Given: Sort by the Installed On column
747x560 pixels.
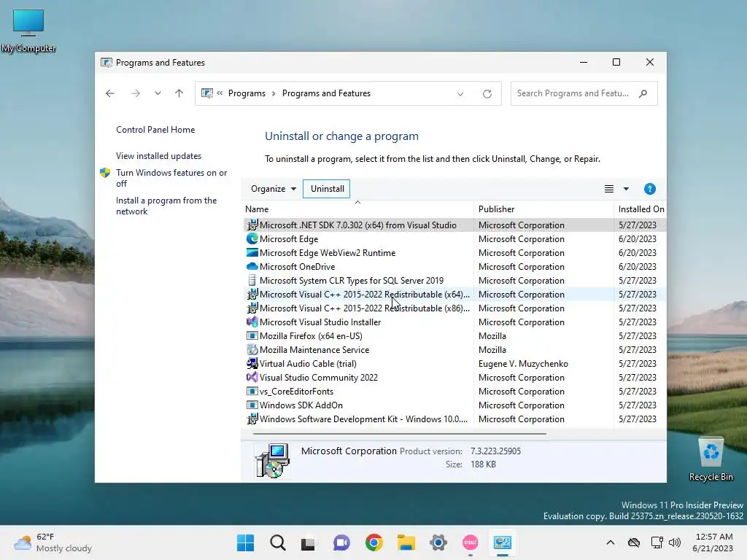Looking at the screenshot, I should pyautogui.click(x=640, y=209).
